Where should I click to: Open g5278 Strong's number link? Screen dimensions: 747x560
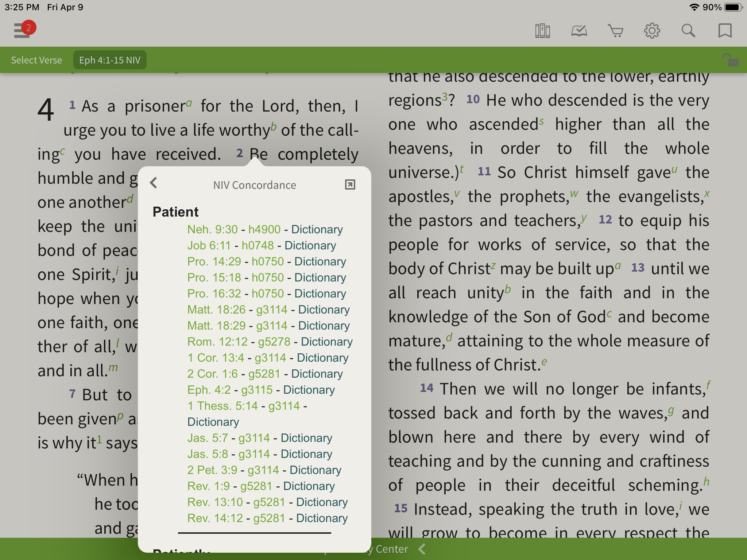(274, 342)
